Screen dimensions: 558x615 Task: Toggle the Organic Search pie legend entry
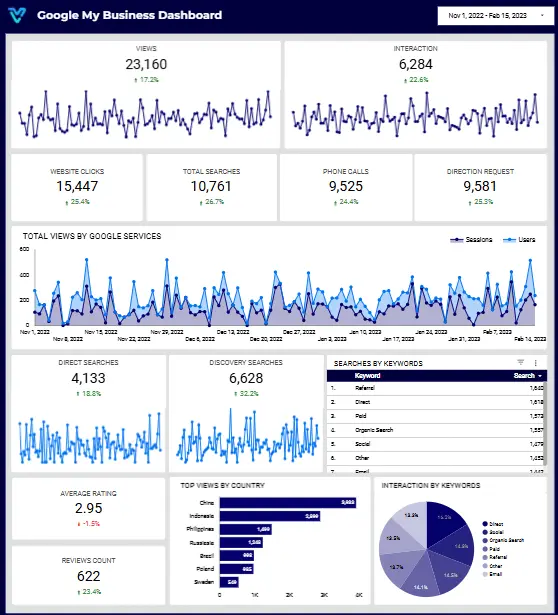[503, 540]
